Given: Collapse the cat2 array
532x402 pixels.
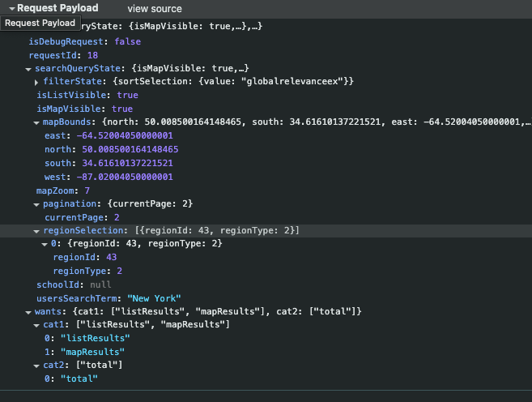Looking at the screenshot, I should click(x=36, y=366).
